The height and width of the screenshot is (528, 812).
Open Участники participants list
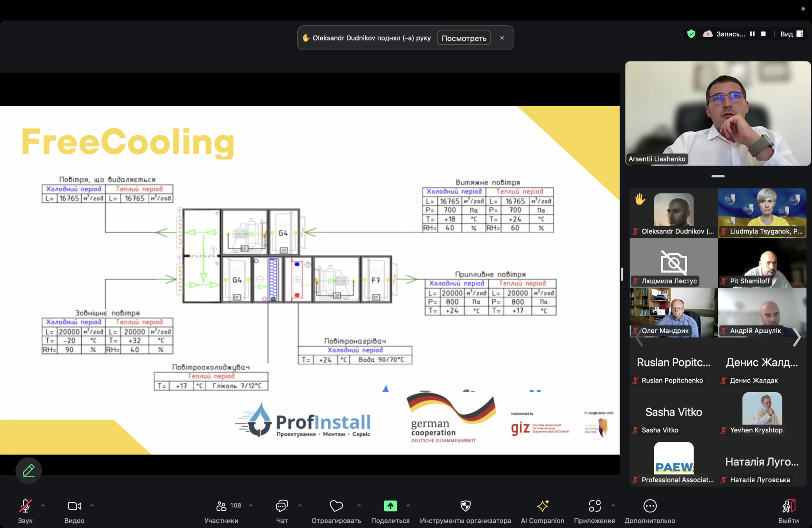pos(222,506)
